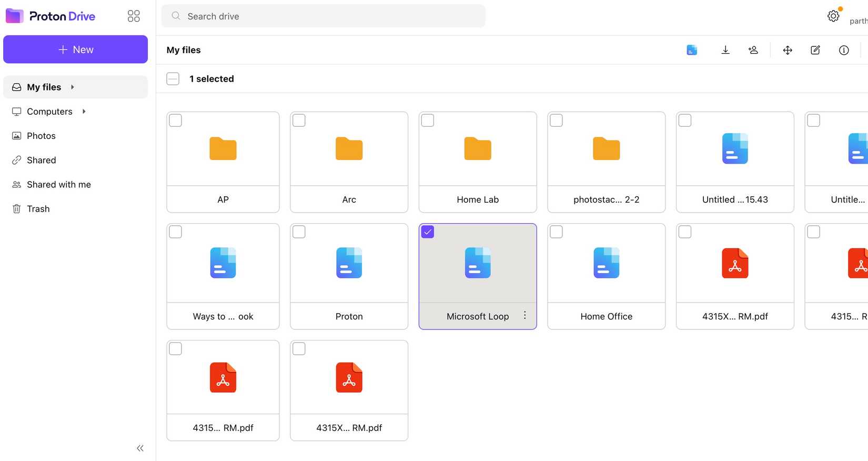Click the New button

click(x=76, y=49)
